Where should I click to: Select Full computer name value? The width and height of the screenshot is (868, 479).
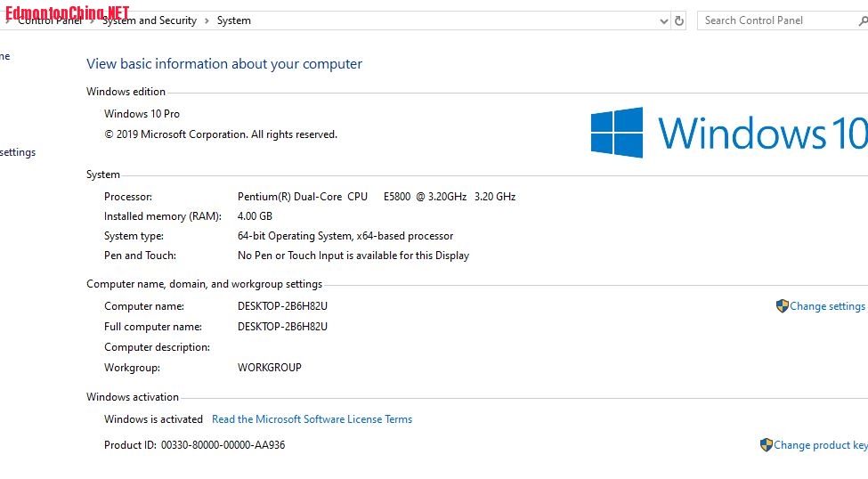[x=282, y=327]
